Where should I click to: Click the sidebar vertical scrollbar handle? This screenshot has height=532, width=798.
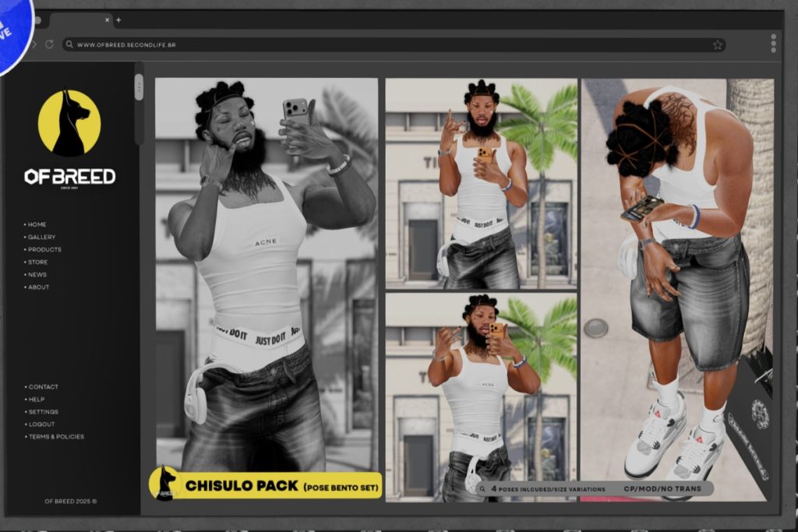coord(139,87)
